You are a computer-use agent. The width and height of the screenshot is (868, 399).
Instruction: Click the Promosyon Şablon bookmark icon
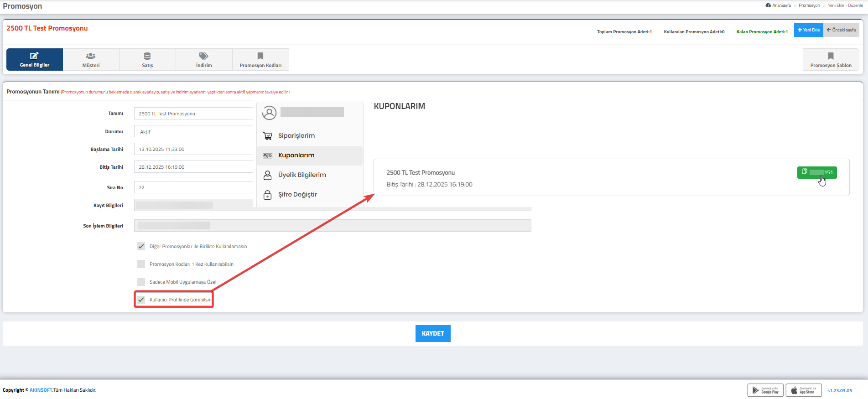(831, 56)
